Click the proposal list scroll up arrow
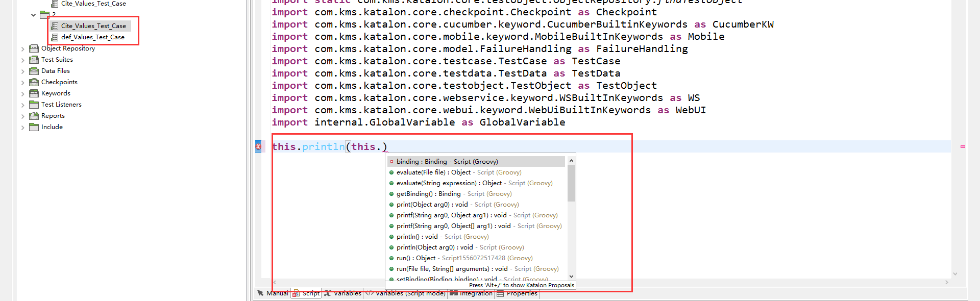The height and width of the screenshot is (301, 980). [x=571, y=161]
